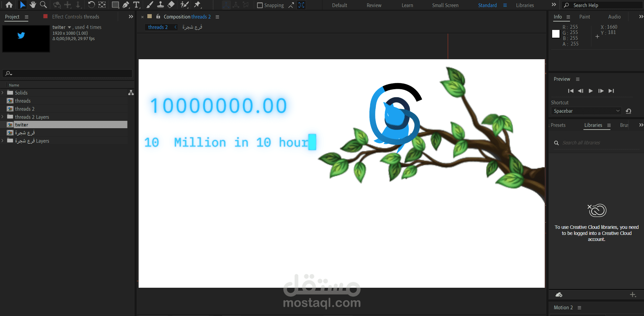Open the Info panel tab
Image resolution: width=644 pixels, height=316 pixels.
(x=558, y=16)
